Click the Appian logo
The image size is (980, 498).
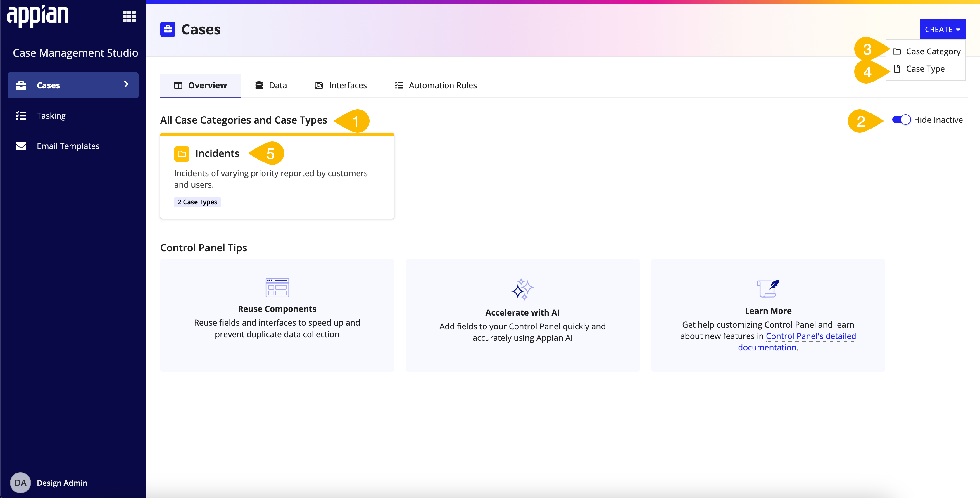tap(38, 16)
